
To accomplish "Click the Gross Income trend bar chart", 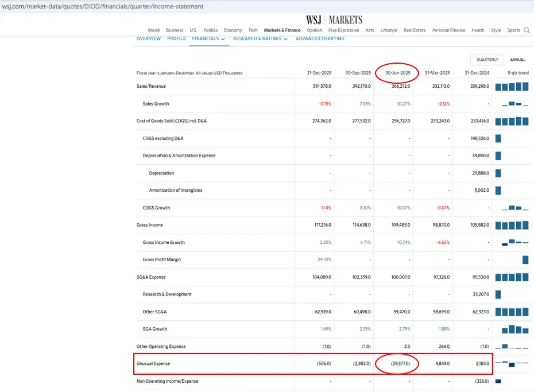I will [512, 225].
